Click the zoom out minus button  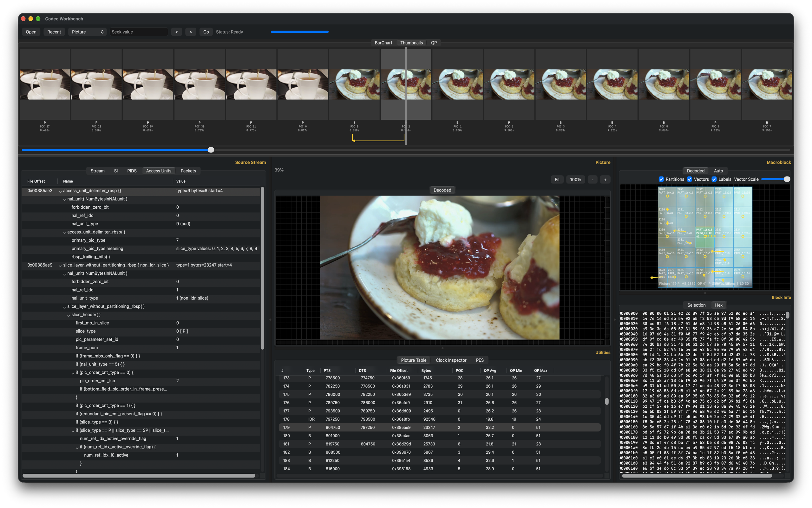click(x=593, y=180)
